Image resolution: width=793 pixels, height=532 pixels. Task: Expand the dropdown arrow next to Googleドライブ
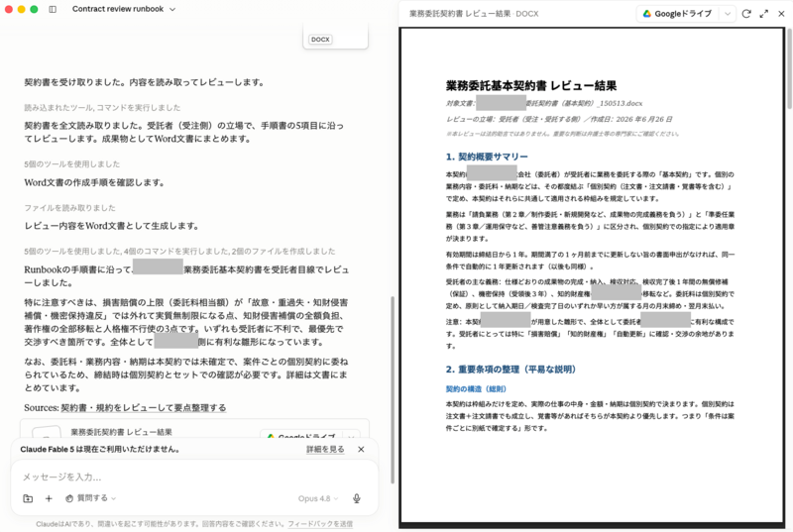pos(728,14)
